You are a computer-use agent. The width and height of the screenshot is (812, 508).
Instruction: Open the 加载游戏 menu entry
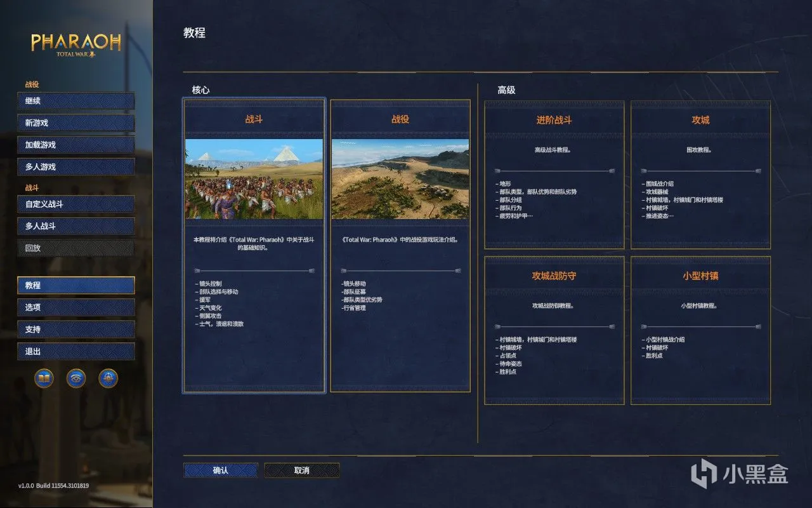[76, 145]
